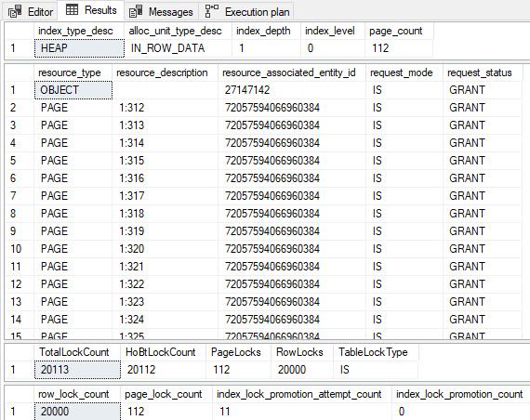This screenshot has width=530, height=420.
Task: Select the 112 page_lock_count cell
Action: click(x=166, y=412)
